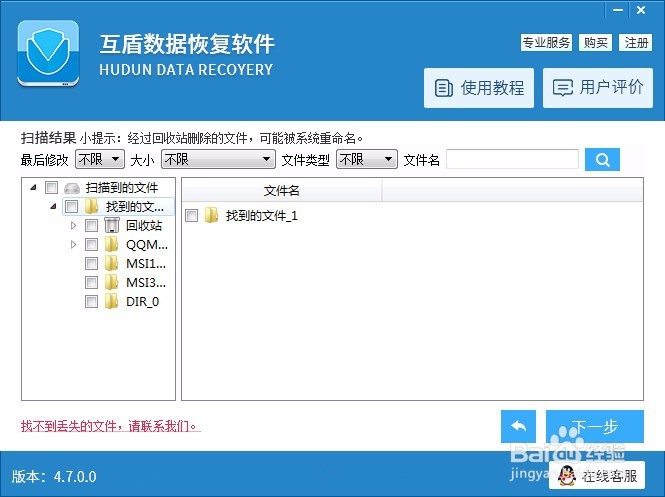Viewport: 665px width, 497px height.
Task: Collapse the 扫描到的文件 root node
Action: coord(33,187)
